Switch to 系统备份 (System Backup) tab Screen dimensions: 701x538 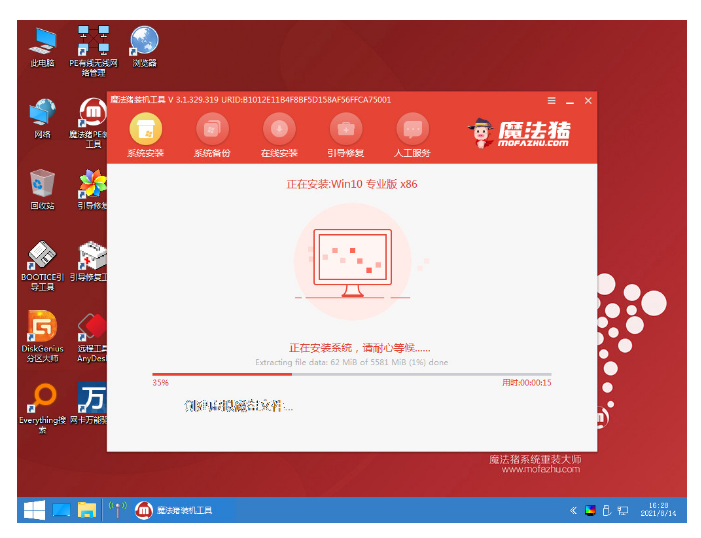click(211, 129)
